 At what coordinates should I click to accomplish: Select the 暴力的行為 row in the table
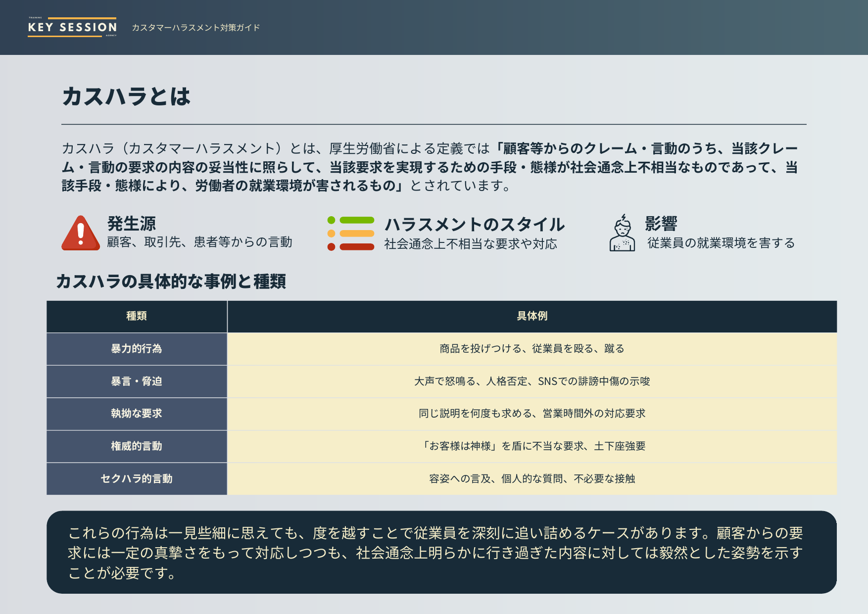point(137,349)
